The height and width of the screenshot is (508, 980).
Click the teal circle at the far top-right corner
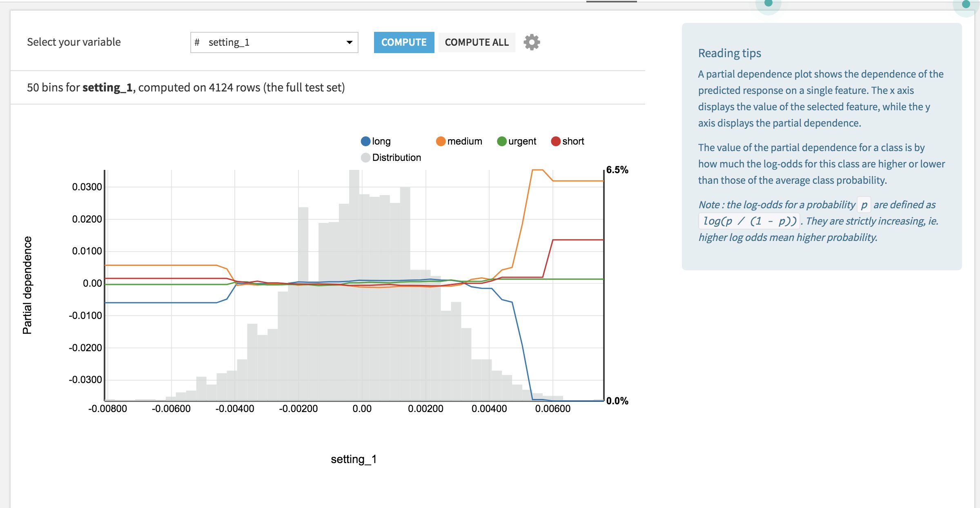[966, 4]
